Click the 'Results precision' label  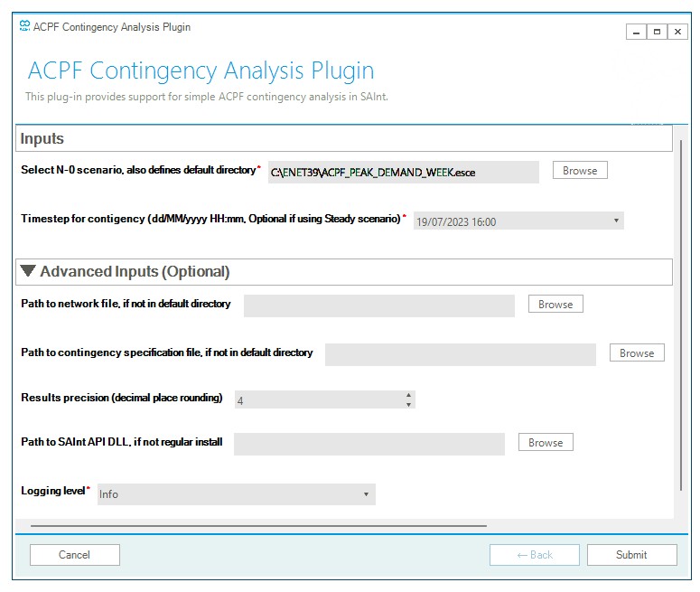[x=121, y=397]
